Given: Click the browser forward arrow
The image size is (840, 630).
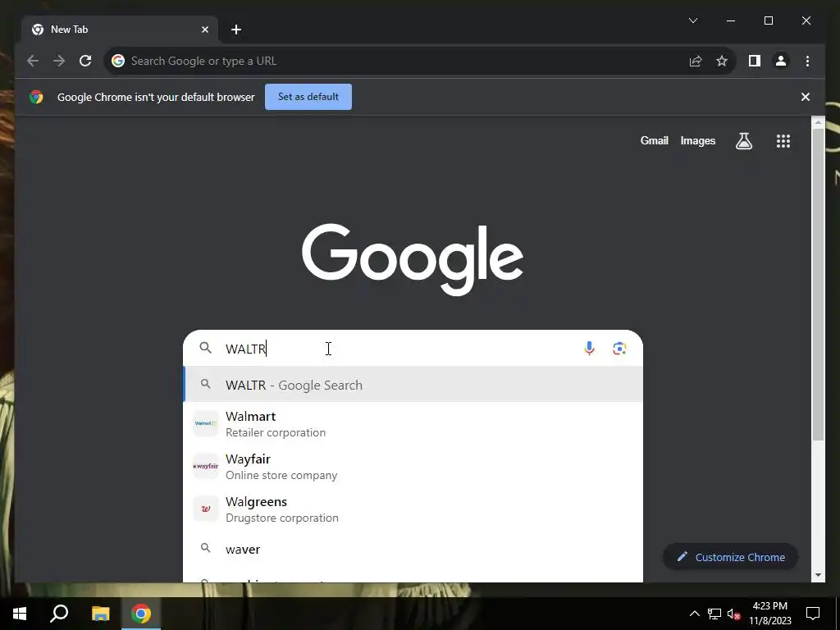Looking at the screenshot, I should [x=59, y=61].
